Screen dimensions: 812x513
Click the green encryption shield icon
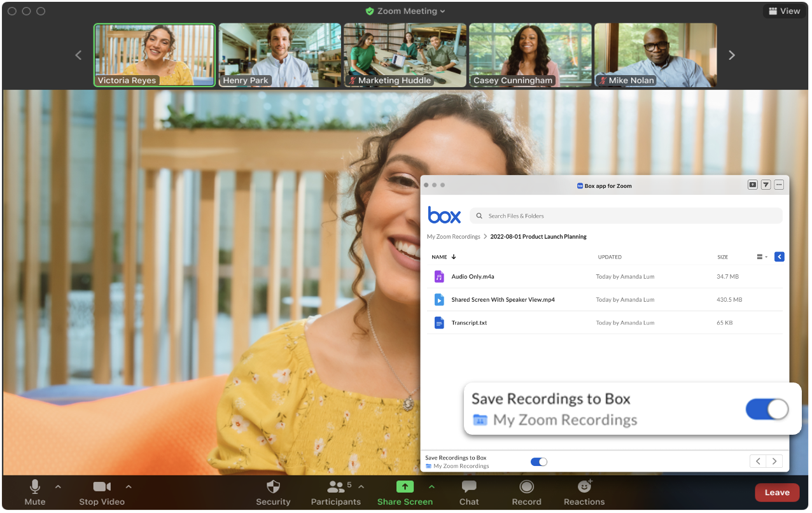370,11
